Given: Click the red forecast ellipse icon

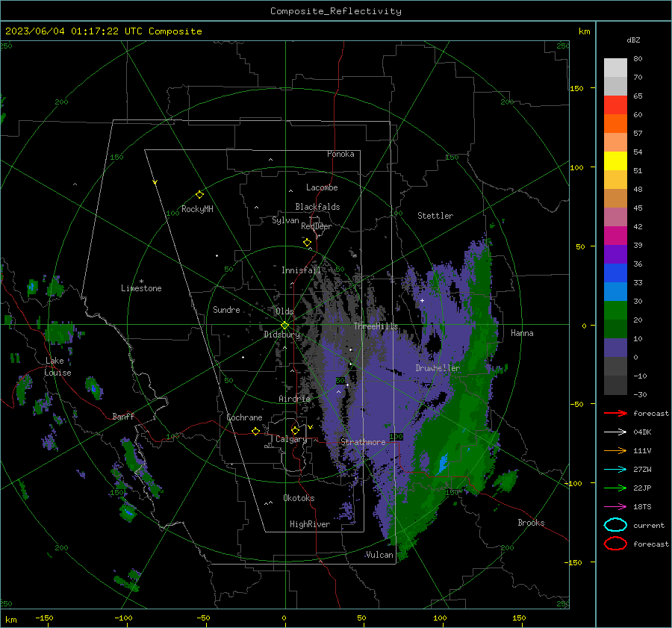Looking at the screenshot, I should pos(615,544).
